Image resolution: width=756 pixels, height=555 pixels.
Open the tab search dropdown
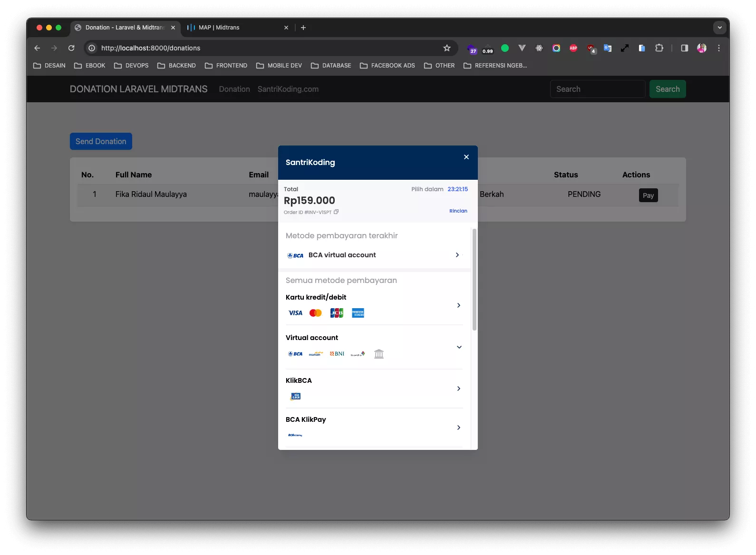coord(720,28)
